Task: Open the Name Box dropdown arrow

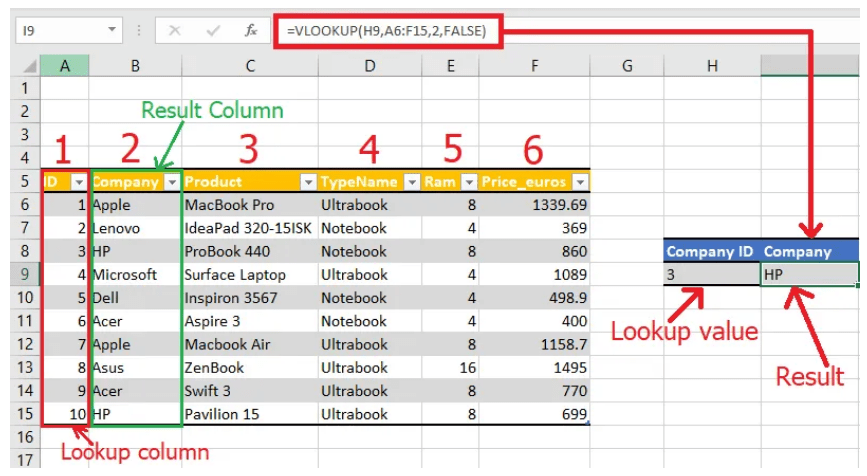Action: click(112, 30)
